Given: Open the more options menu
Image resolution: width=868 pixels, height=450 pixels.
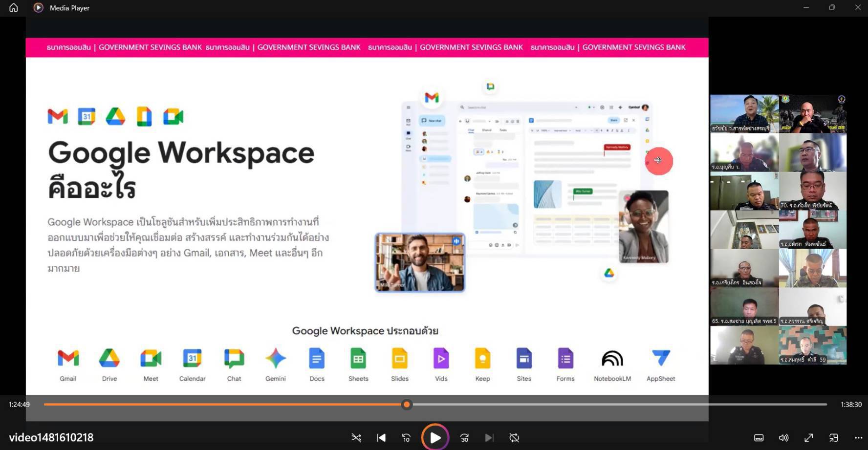Looking at the screenshot, I should [859, 438].
